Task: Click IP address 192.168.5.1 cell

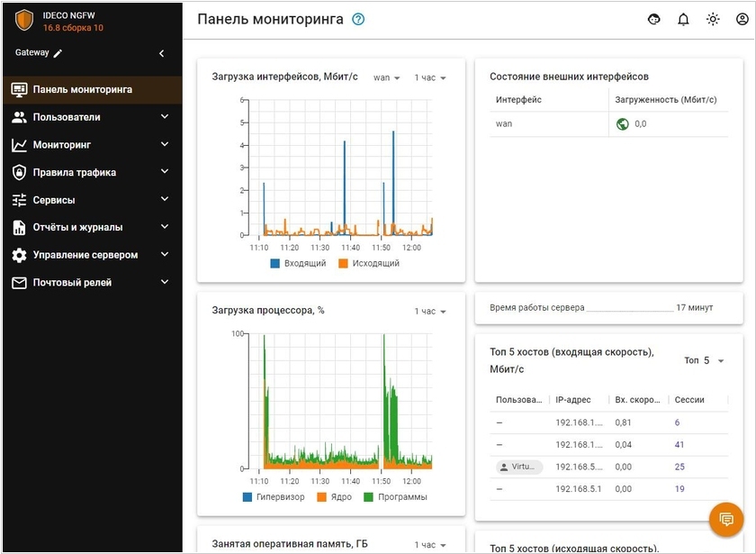Action: pyautogui.click(x=579, y=489)
